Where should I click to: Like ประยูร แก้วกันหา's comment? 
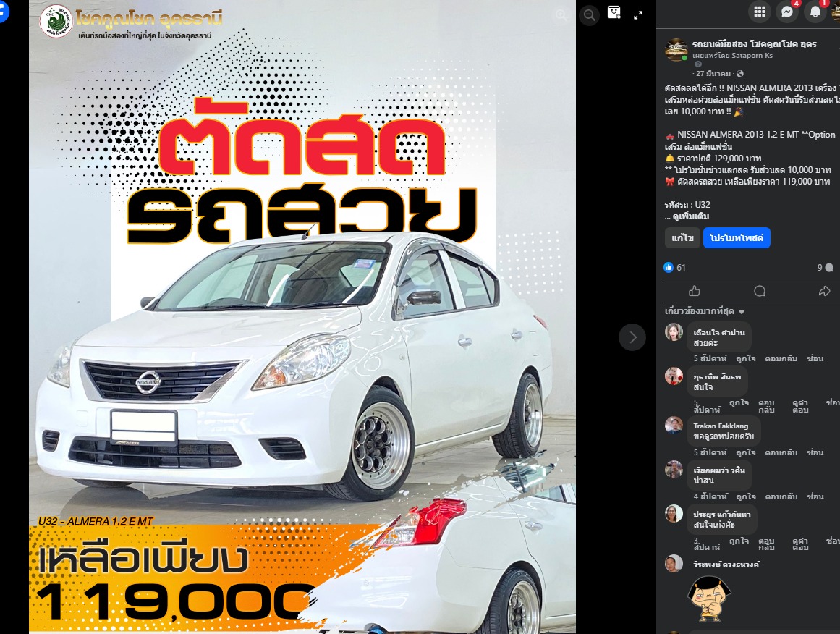(739, 541)
